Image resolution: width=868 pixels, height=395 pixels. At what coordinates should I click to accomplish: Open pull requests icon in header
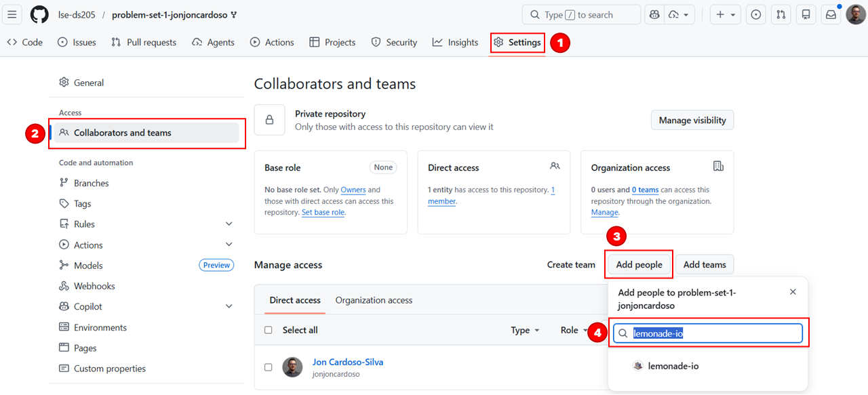tap(781, 15)
